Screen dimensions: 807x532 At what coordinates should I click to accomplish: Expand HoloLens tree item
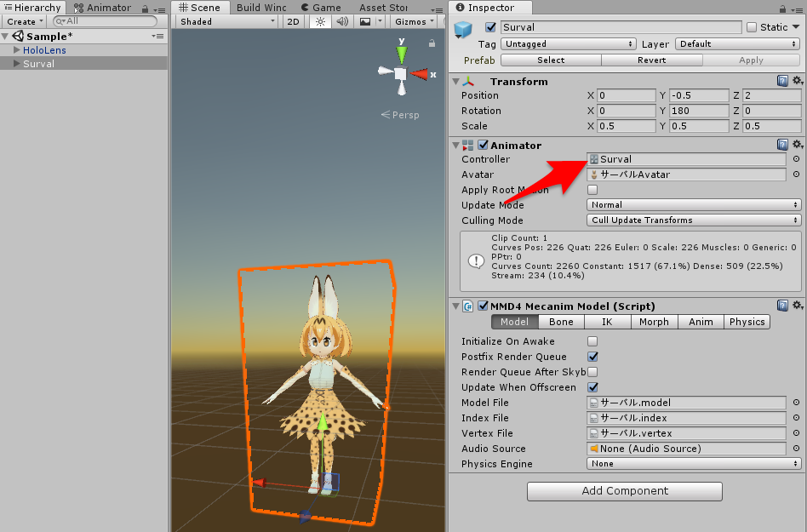tap(16, 50)
